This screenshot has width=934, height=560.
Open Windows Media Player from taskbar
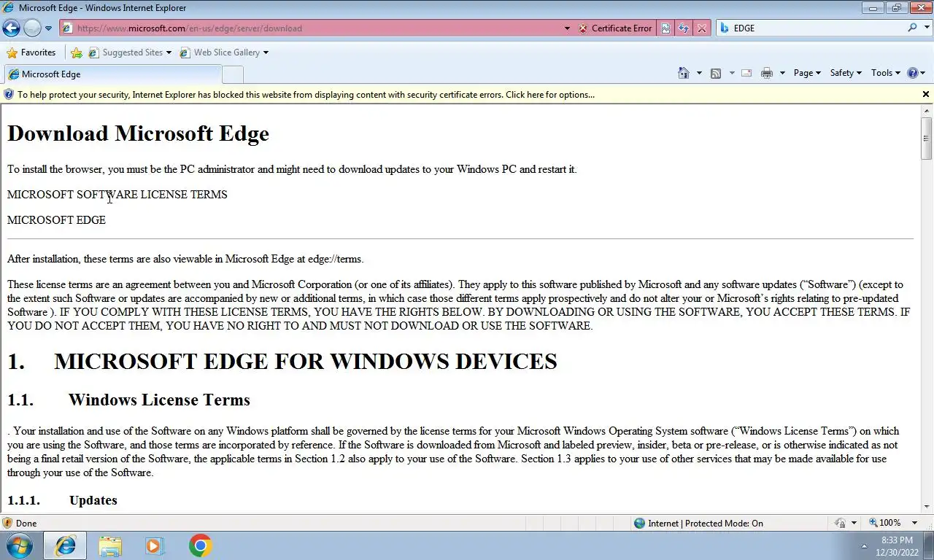click(154, 545)
